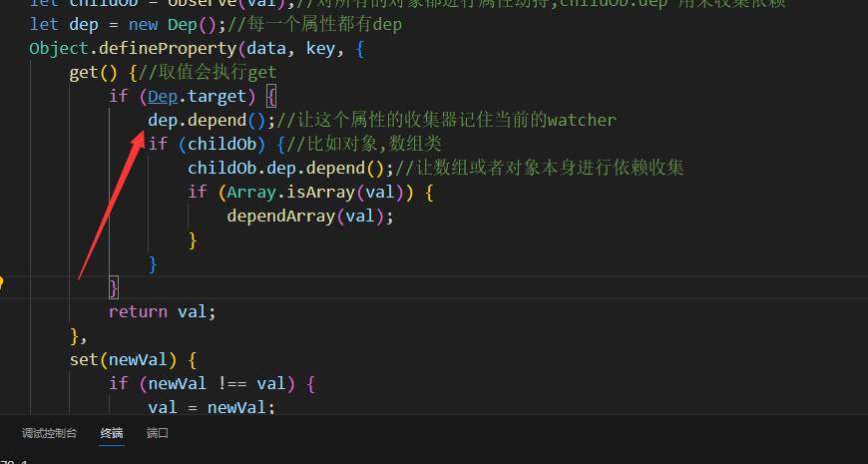Screen dimensions: 868x464
Task: Open the 调试控制台 panel tab
Action: (x=49, y=433)
